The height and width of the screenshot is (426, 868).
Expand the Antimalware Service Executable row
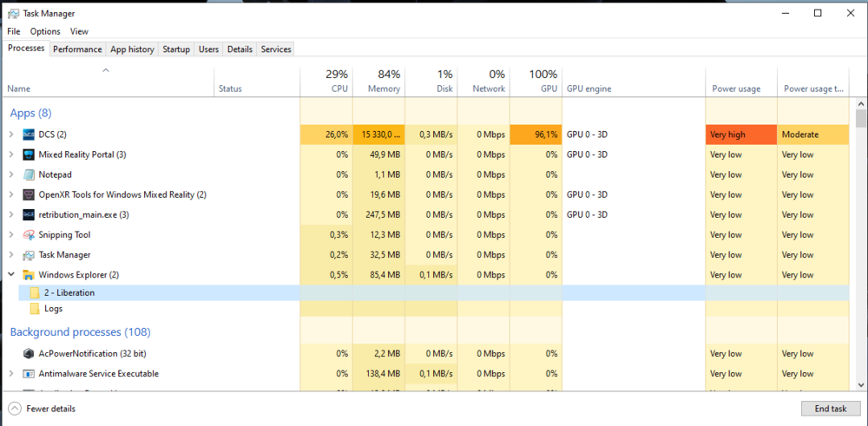(11, 373)
